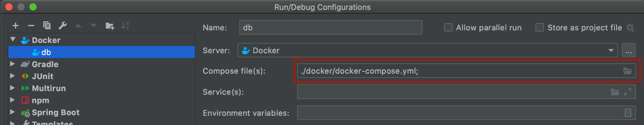The height and width of the screenshot is (125, 644).
Task: Open environment variables editor icon
Action: click(628, 113)
